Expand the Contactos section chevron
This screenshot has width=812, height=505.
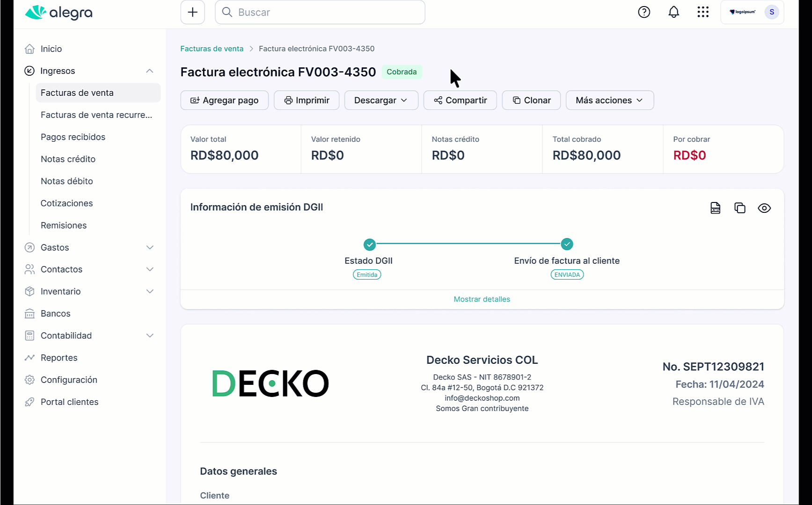(x=150, y=269)
